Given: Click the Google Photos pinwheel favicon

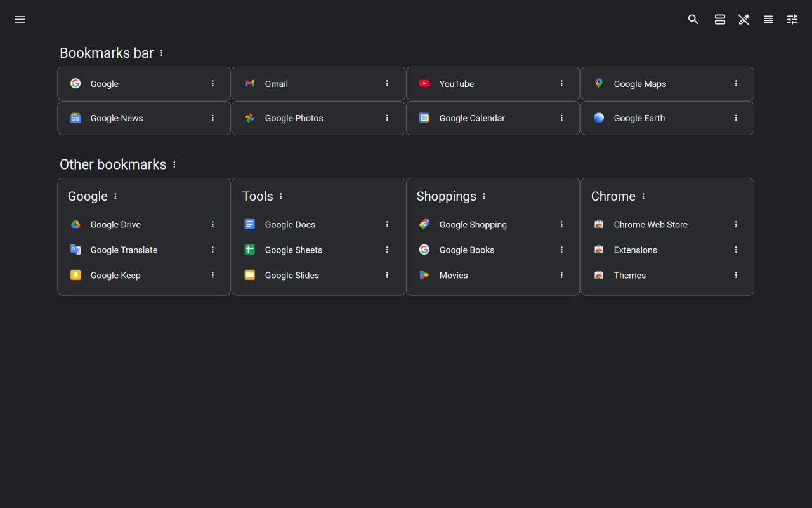Looking at the screenshot, I should [250, 117].
